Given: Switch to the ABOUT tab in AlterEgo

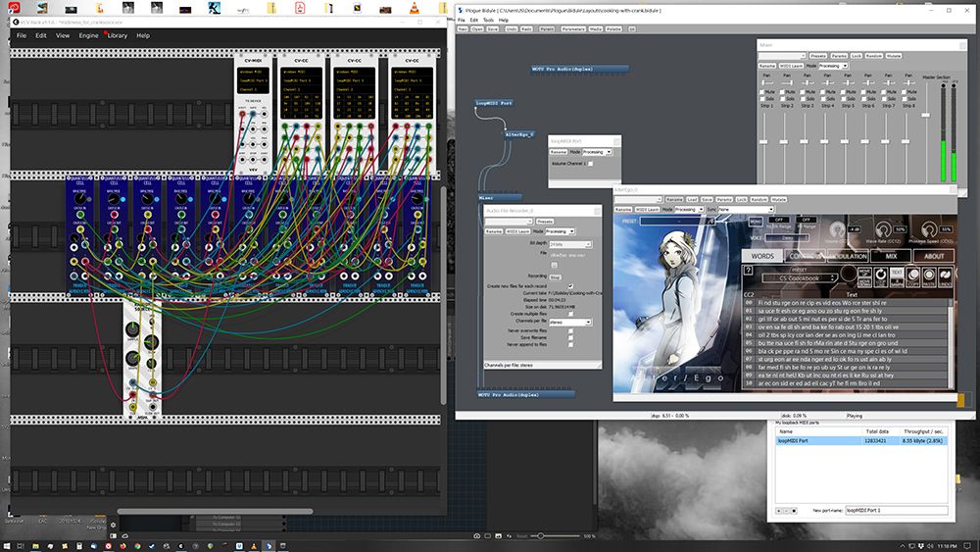Looking at the screenshot, I should pos(934,256).
